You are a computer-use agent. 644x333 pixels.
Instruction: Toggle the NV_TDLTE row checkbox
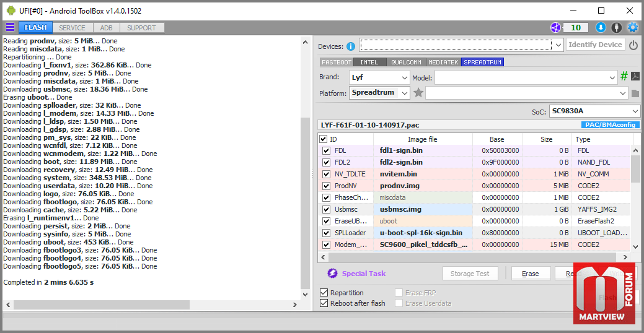click(327, 175)
